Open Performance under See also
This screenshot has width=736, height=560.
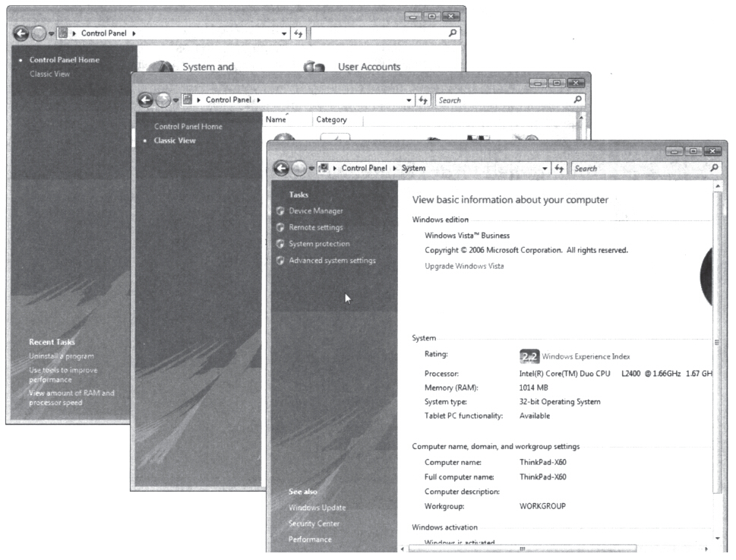tap(310, 539)
